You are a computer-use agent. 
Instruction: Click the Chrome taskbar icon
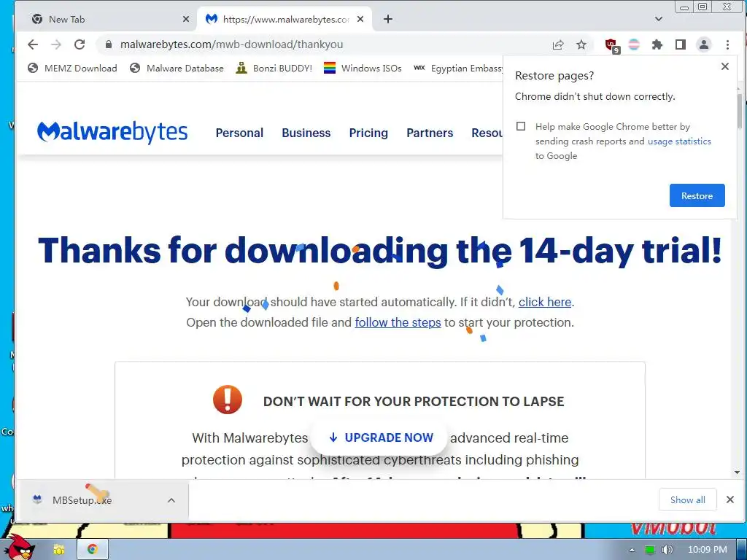tap(93, 550)
